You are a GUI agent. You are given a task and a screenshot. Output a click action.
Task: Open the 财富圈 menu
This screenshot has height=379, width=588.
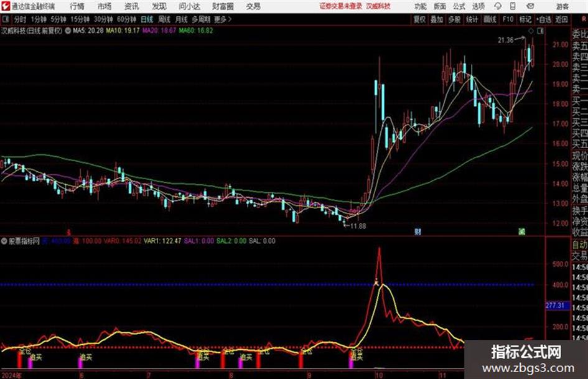click(x=223, y=6)
